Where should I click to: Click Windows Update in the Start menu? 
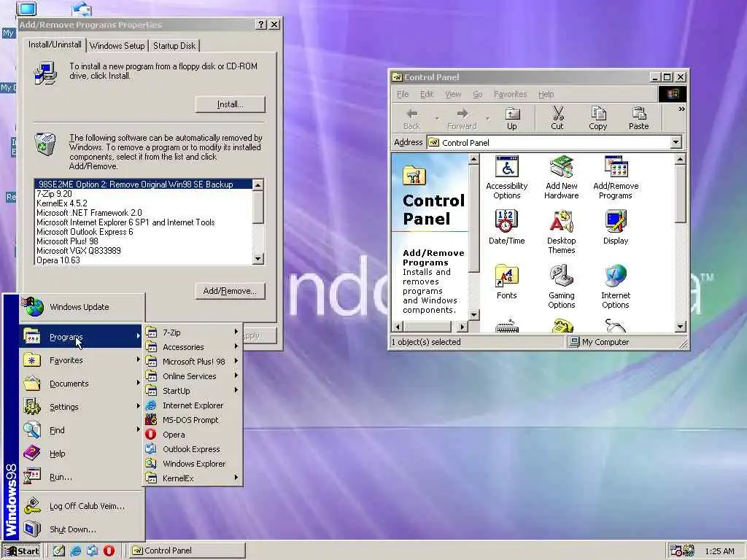point(82,307)
